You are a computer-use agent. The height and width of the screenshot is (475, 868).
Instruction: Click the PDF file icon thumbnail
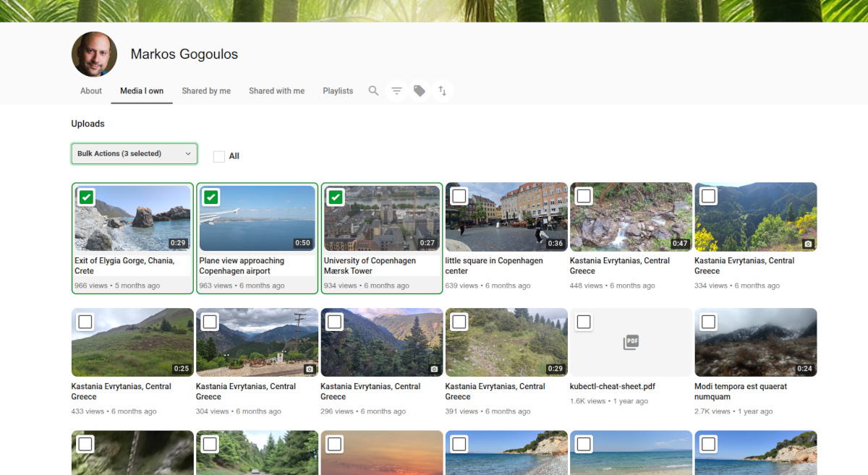(x=631, y=342)
